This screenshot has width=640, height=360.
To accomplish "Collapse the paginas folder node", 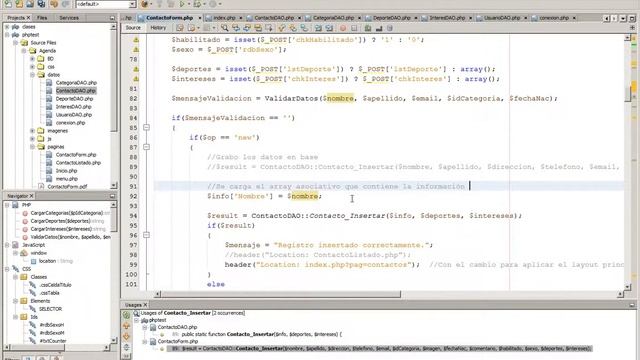I will 32,147.
